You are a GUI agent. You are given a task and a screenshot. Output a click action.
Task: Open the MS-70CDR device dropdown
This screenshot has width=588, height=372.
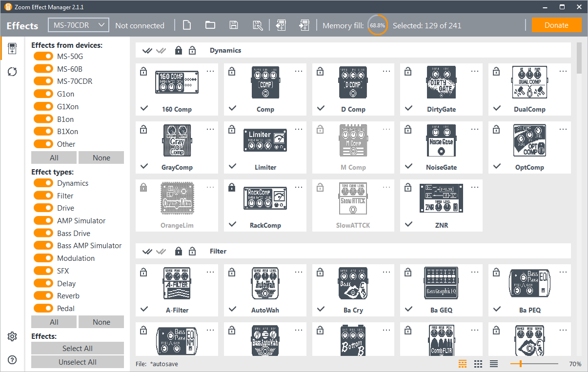(79, 25)
